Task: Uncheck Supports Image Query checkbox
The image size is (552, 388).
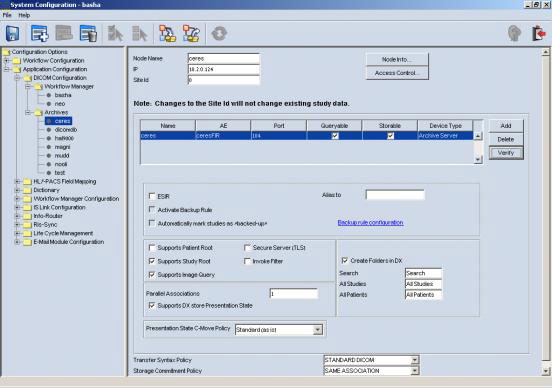Action: coord(152,275)
